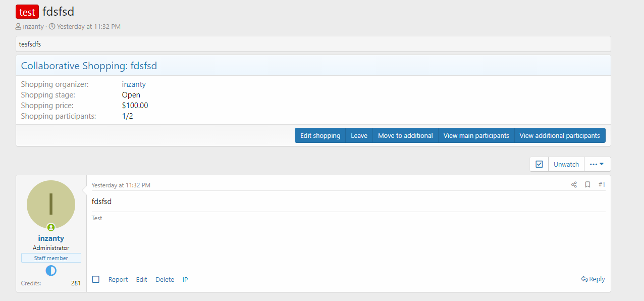Click the half-circle badge icon under Staff member
The height and width of the screenshot is (301, 644).
(x=51, y=271)
